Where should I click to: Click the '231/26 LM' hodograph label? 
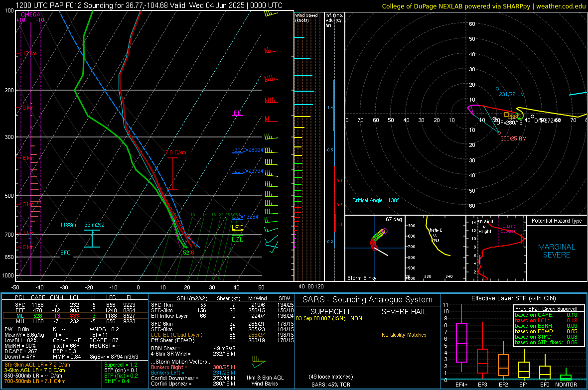tap(511, 94)
